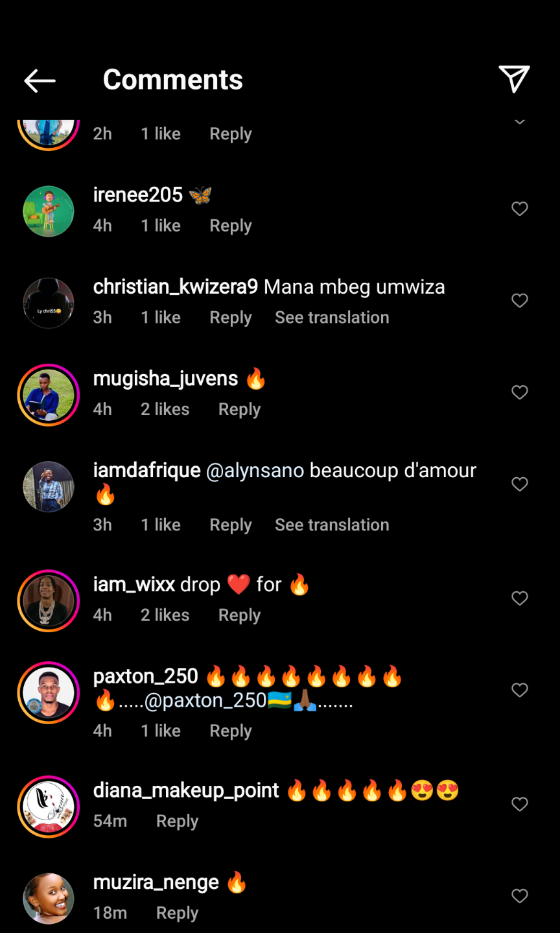
Task: Like irenee205's butterfly comment
Action: (x=520, y=209)
